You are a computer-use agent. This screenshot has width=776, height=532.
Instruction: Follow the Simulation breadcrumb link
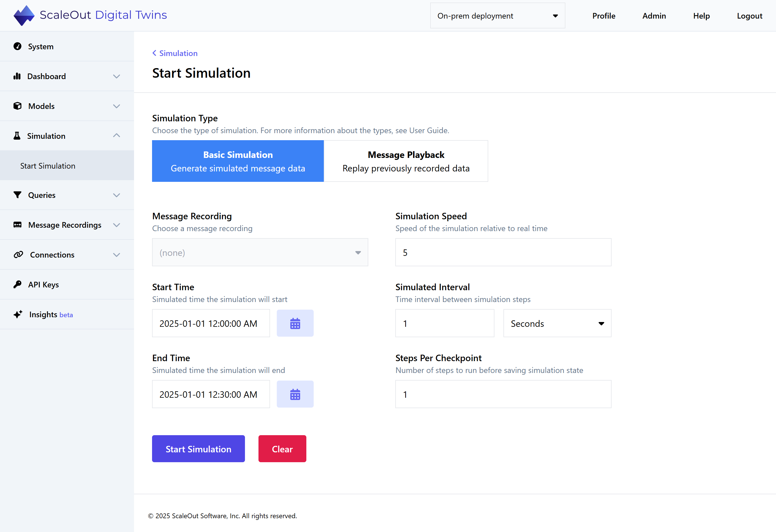pos(178,53)
